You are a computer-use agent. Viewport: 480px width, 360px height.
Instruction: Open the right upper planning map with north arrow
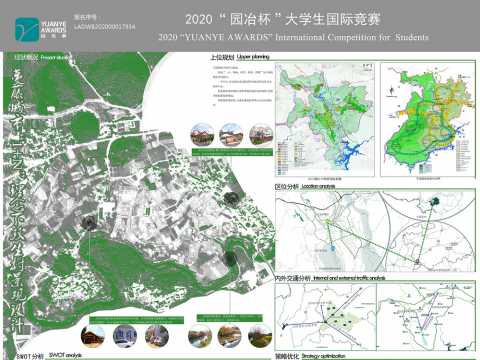[428, 119]
